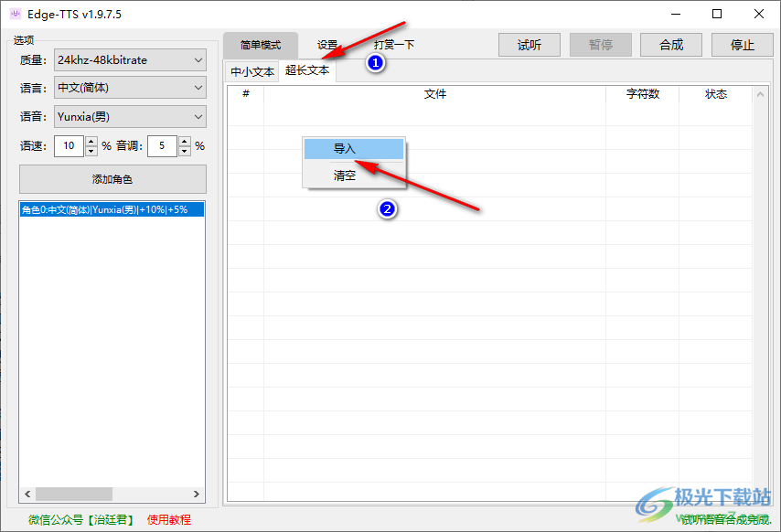Click the # column header
Screen dimensions: 781x532
(x=246, y=93)
